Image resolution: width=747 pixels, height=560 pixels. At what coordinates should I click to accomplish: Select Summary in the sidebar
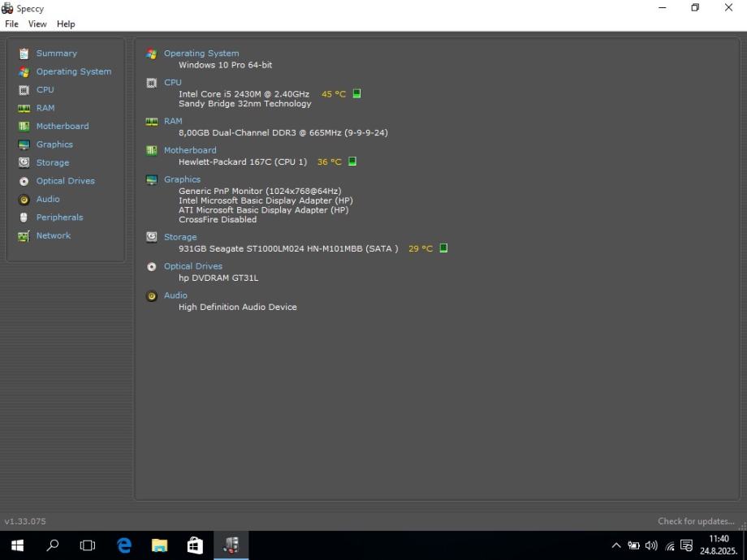pos(56,54)
